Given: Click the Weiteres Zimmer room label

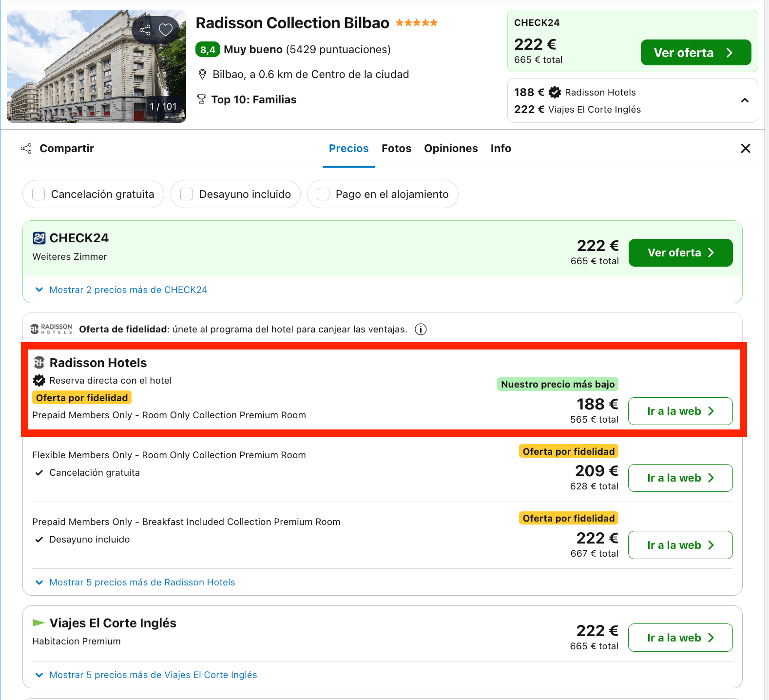Looking at the screenshot, I should [x=70, y=256].
